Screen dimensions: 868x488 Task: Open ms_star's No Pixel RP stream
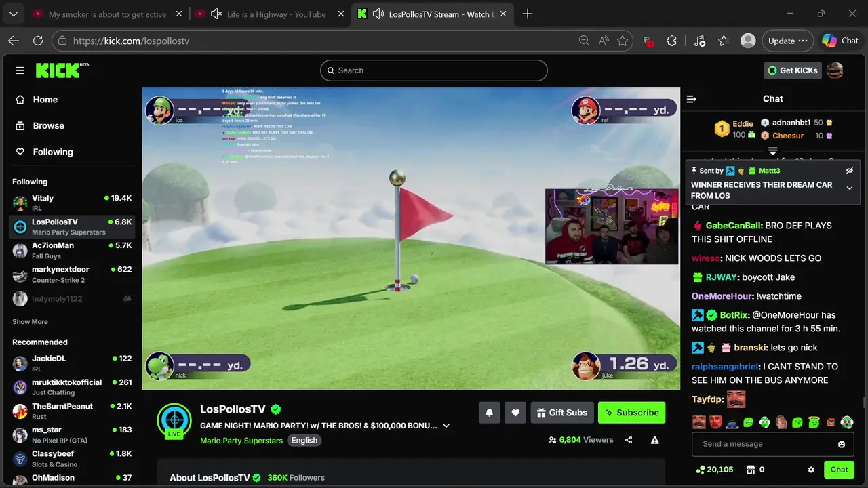72,434
